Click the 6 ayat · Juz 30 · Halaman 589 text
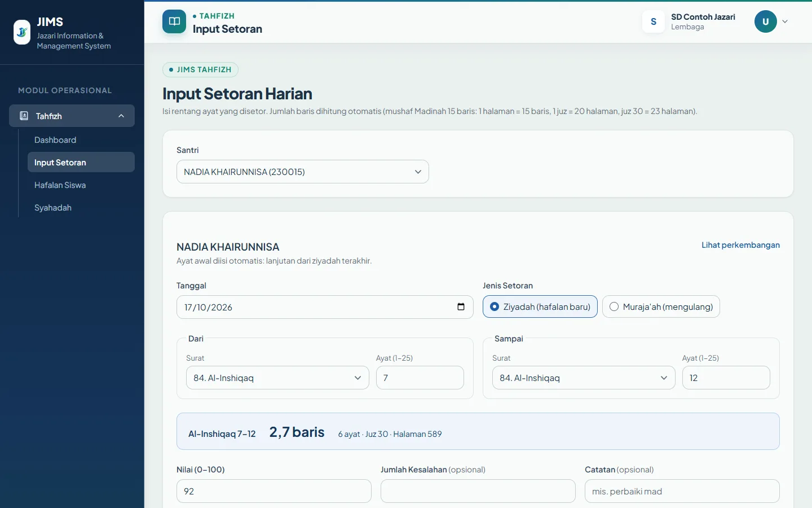Image resolution: width=812 pixels, height=508 pixels. click(x=390, y=434)
